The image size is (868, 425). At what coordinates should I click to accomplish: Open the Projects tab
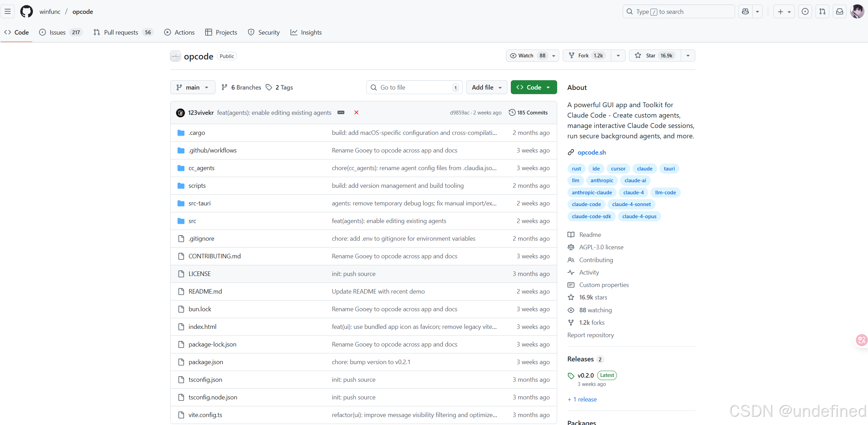(x=221, y=32)
